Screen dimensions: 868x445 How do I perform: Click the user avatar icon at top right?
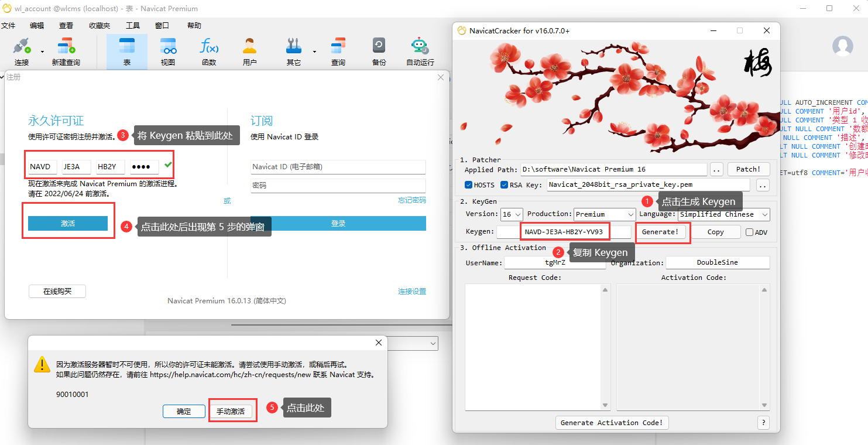(843, 46)
